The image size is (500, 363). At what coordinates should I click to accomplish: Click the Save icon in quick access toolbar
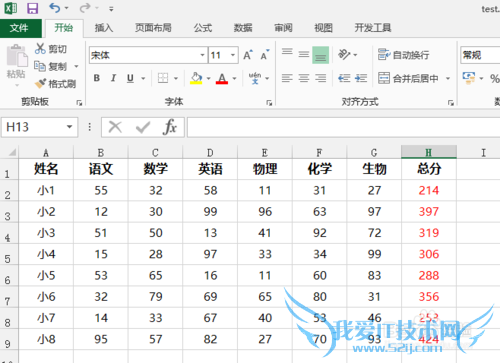[32, 8]
